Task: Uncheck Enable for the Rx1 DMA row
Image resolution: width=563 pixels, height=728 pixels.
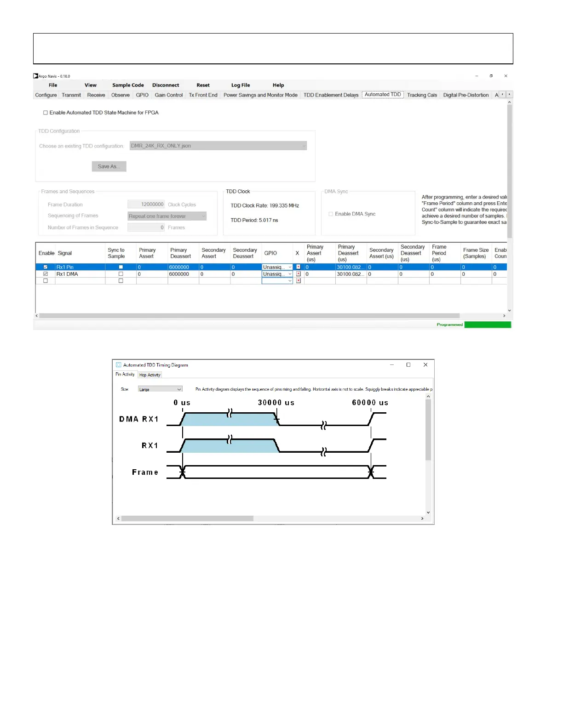Action: point(46,274)
